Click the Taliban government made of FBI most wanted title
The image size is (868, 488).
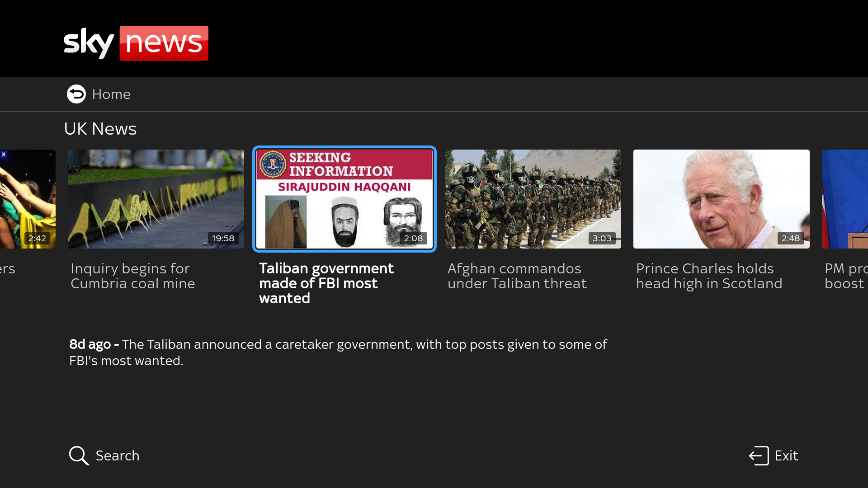pos(326,283)
